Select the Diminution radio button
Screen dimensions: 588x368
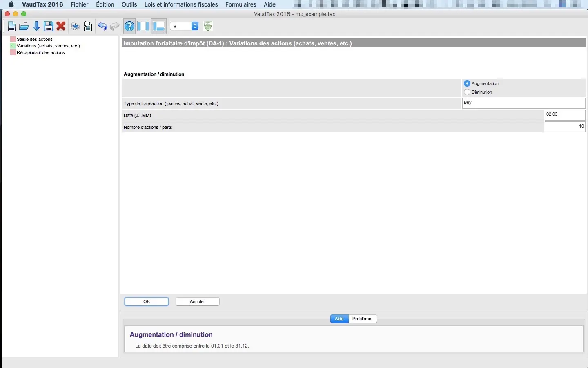coord(467,92)
